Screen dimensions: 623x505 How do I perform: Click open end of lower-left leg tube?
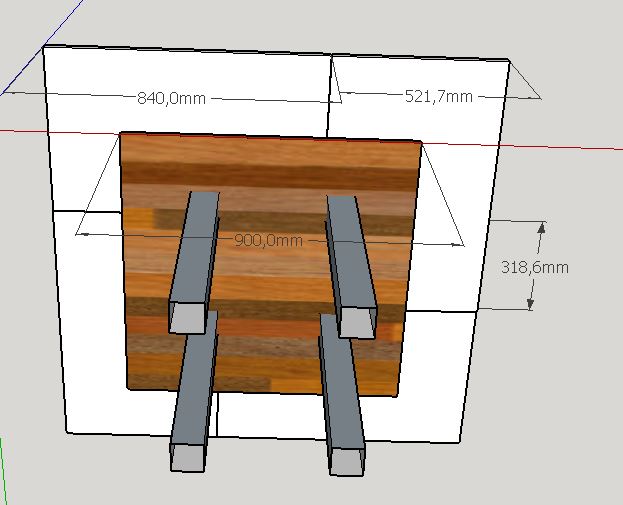click(186, 456)
